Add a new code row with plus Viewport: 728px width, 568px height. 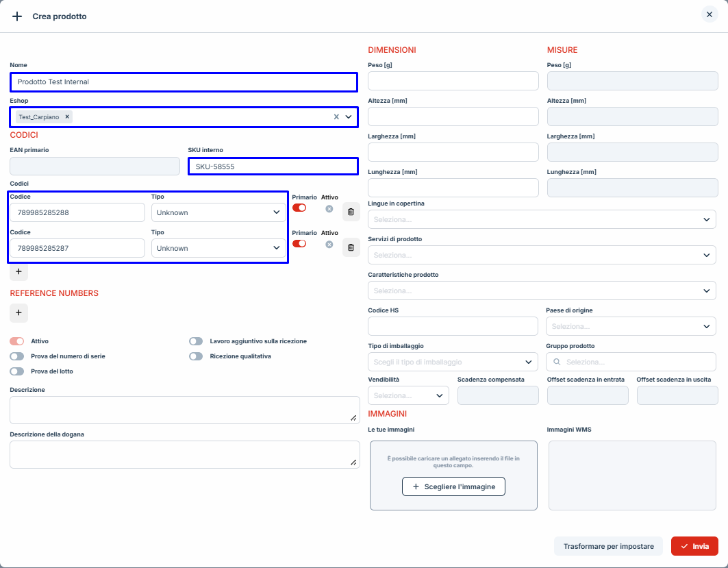(18, 272)
